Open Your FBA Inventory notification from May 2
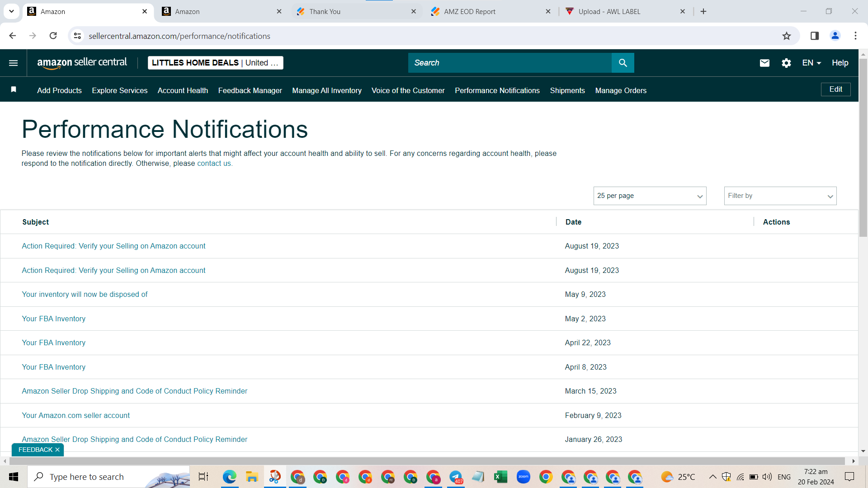The width and height of the screenshot is (868, 488). 54,319
